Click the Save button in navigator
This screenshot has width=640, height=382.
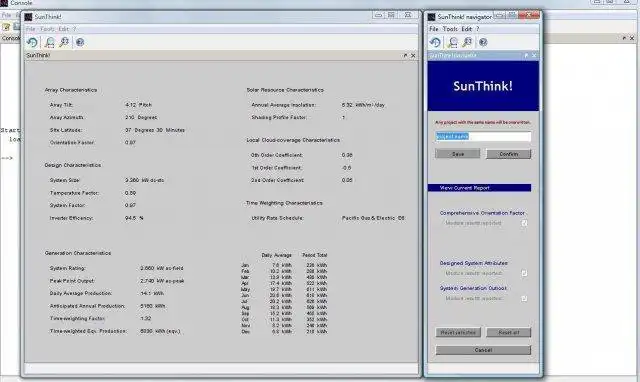(x=458, y=154)
